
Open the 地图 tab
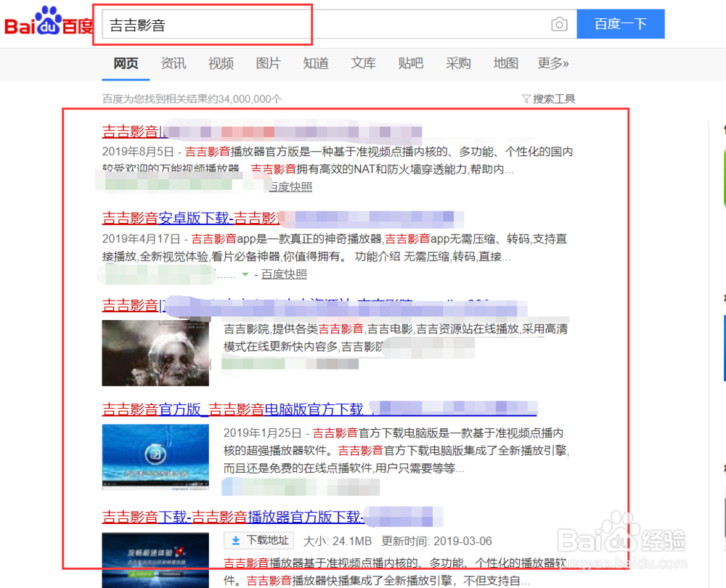(505, 63)
